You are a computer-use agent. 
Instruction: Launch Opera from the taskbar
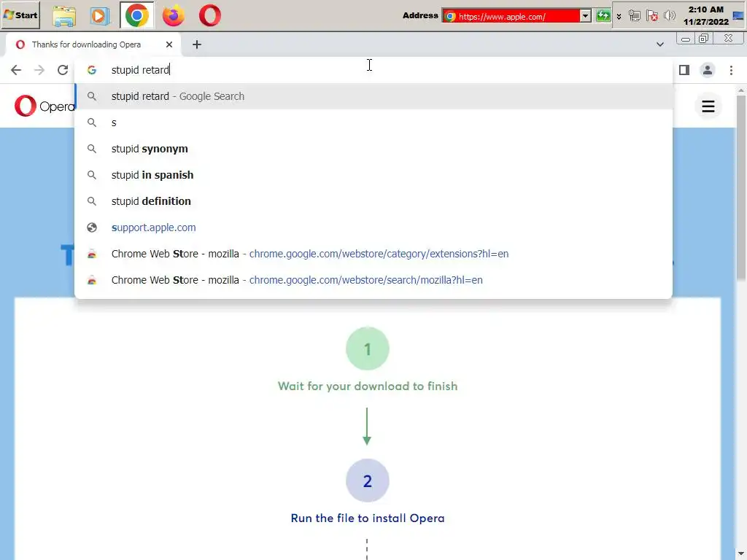(209, 16)
